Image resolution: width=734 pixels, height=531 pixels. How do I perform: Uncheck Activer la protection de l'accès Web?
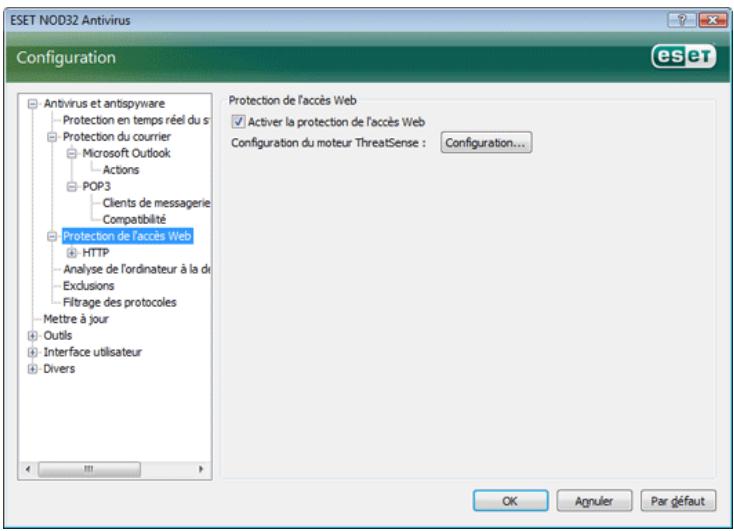point(238,122)
